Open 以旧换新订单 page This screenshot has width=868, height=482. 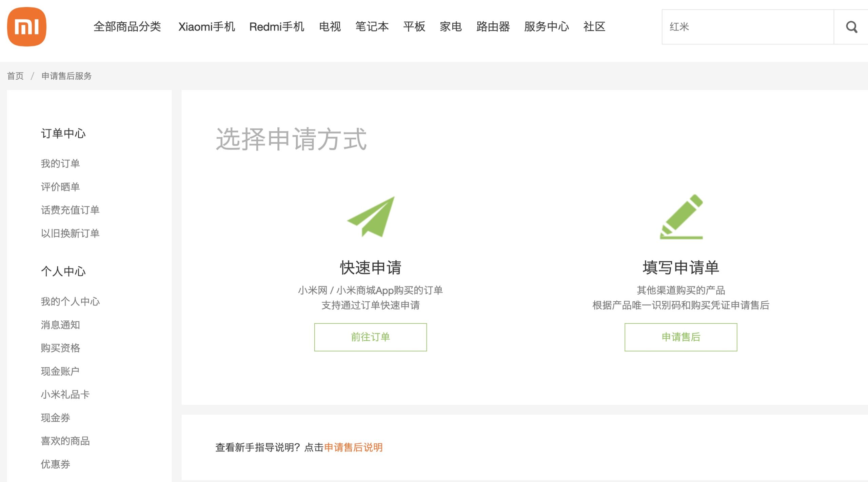[x=70, y=234]
